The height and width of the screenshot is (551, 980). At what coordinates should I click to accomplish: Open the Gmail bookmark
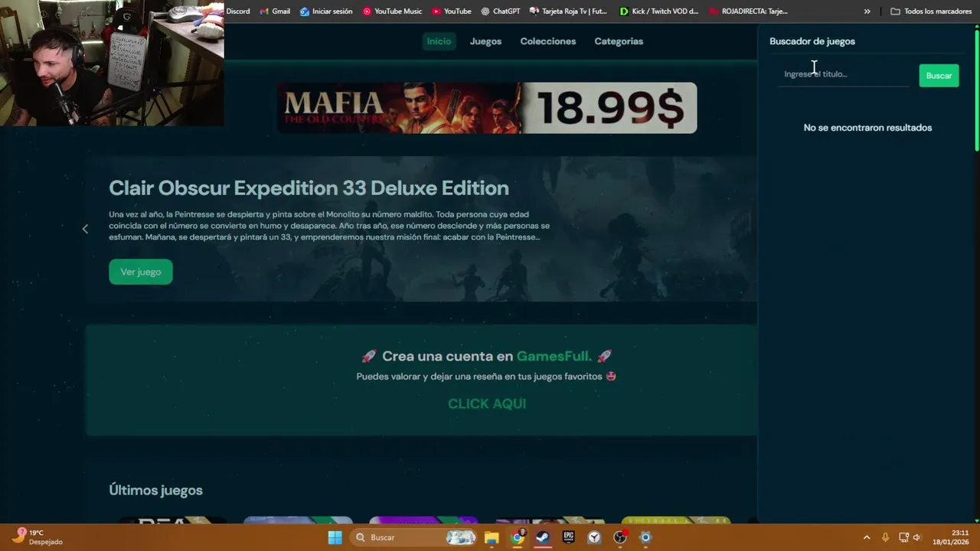(275, 11)
